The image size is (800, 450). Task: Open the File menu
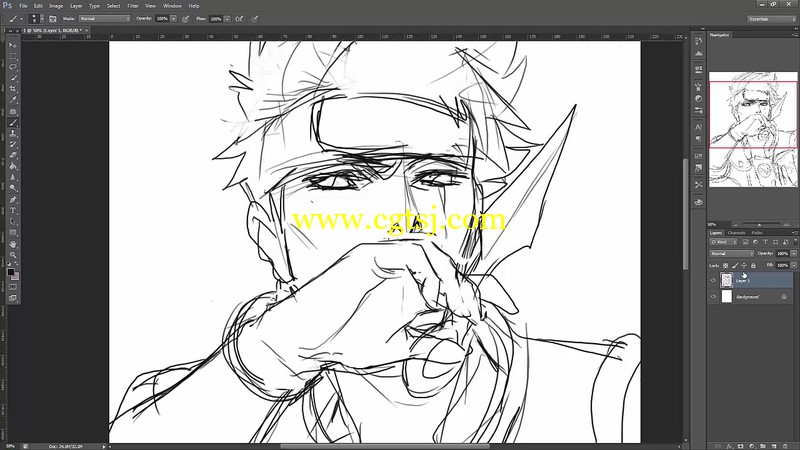23,6
